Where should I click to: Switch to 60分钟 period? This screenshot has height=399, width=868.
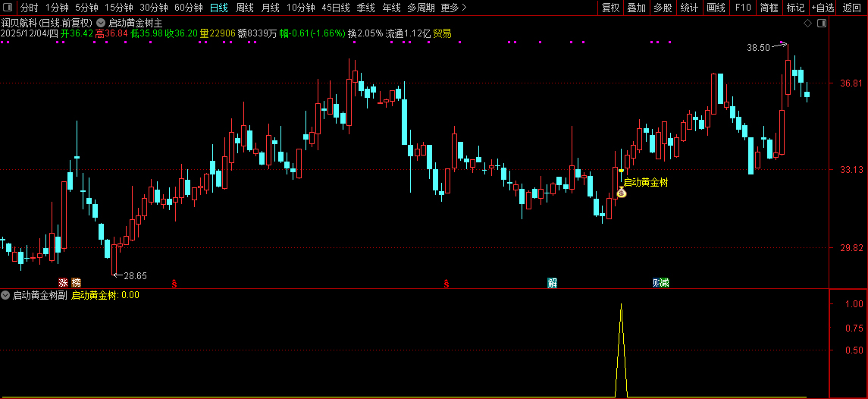pyautogui.click(x=189, y=8)
